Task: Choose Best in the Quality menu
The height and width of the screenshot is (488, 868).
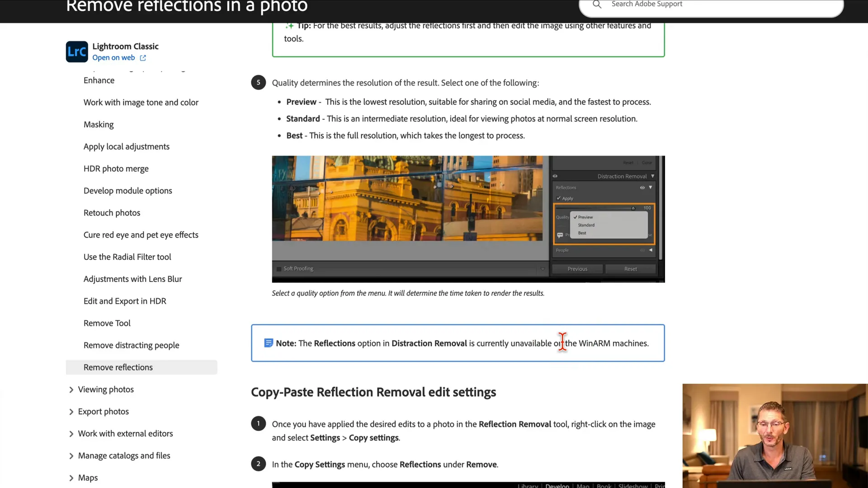Action: tap(582, 233)
